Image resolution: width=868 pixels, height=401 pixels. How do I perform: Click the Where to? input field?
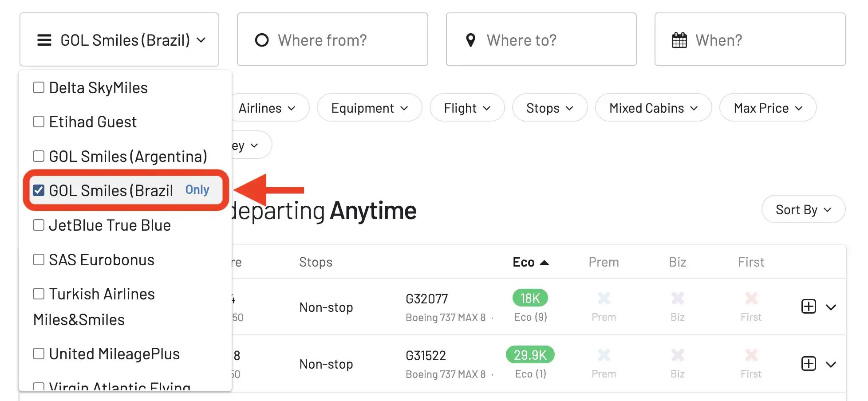pyautogui.click(x=541, y=39)
